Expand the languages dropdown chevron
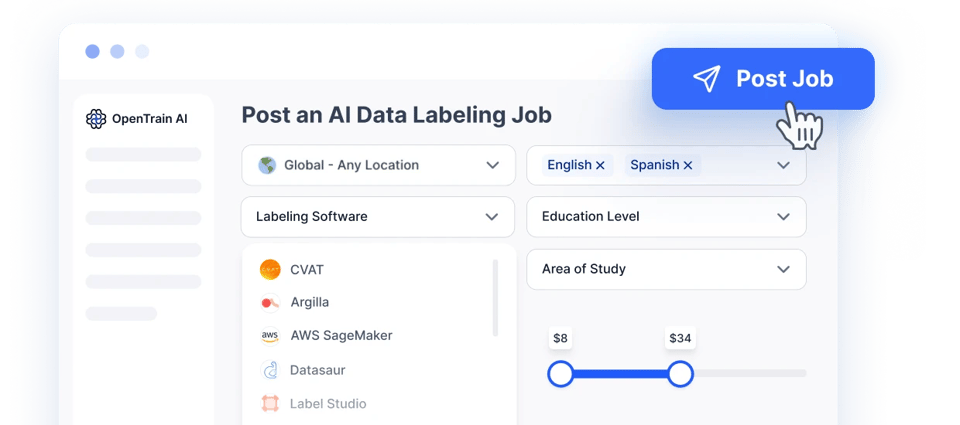 pos(783,165)
